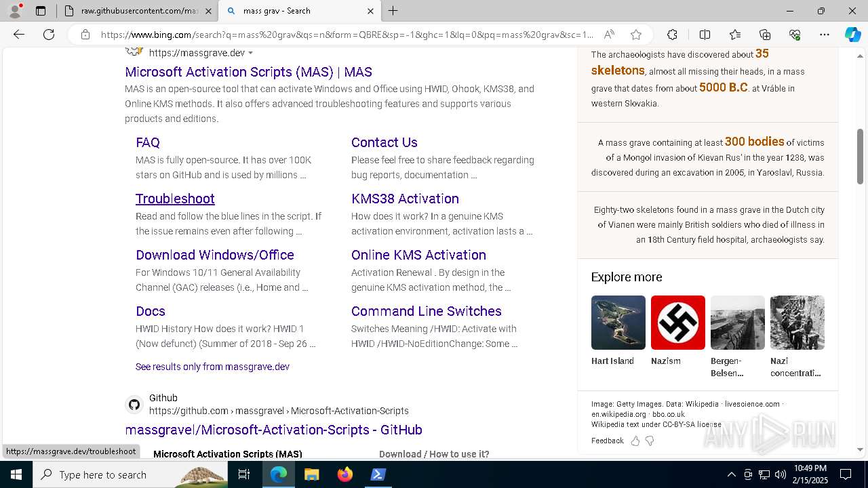Click the scrollbar down arrow
Viewport: 868px width, 488px height.
pos(861,449)
